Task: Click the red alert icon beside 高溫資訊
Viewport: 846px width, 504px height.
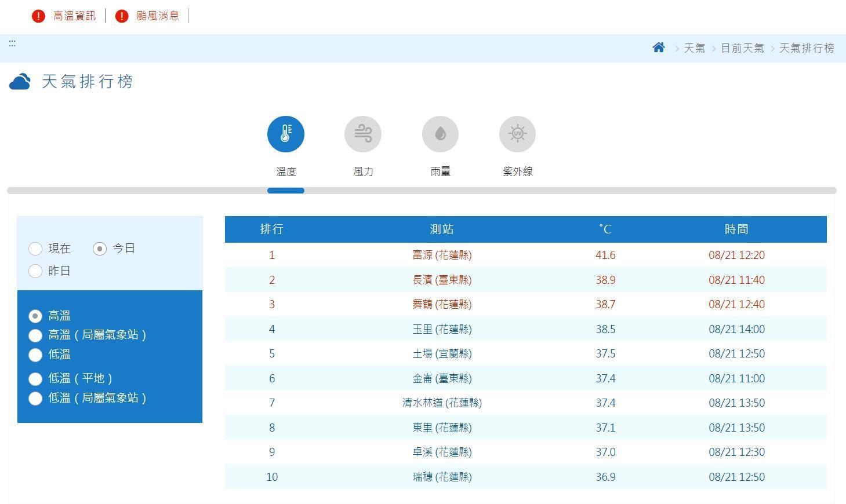Action: point(38,16)
